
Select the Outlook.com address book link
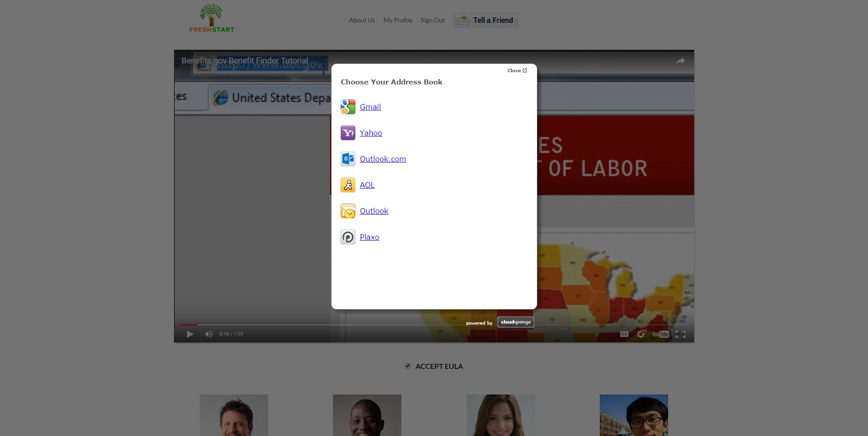(x=383, y=159)
